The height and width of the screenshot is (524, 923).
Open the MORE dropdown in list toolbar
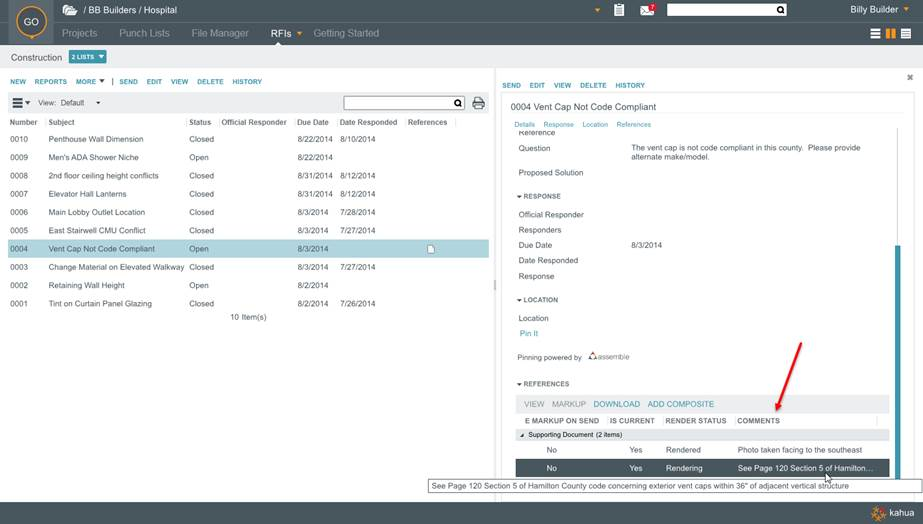click(x=89, y=82)
